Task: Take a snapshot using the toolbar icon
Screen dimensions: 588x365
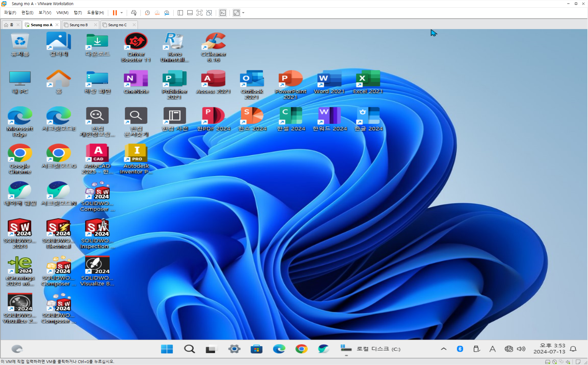Action: point(147,13)
